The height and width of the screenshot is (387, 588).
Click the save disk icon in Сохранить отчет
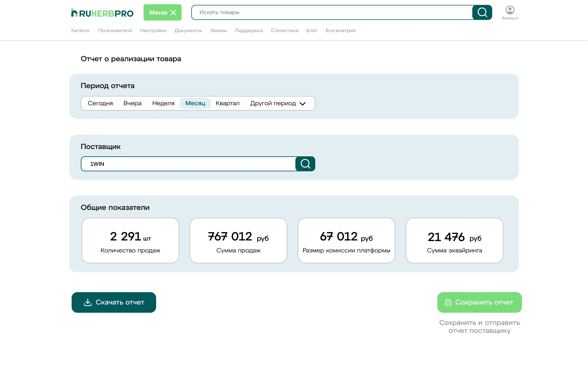coord(448,302)
